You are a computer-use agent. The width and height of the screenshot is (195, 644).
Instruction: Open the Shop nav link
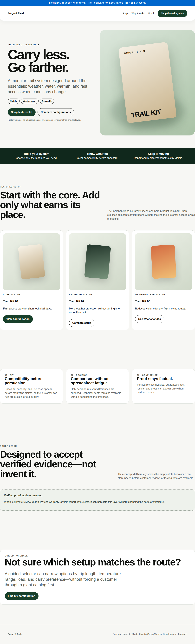click(x=125, y=13)
